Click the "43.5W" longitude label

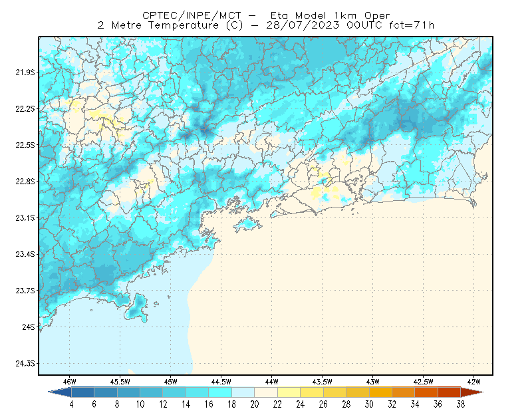coord(323,382)
